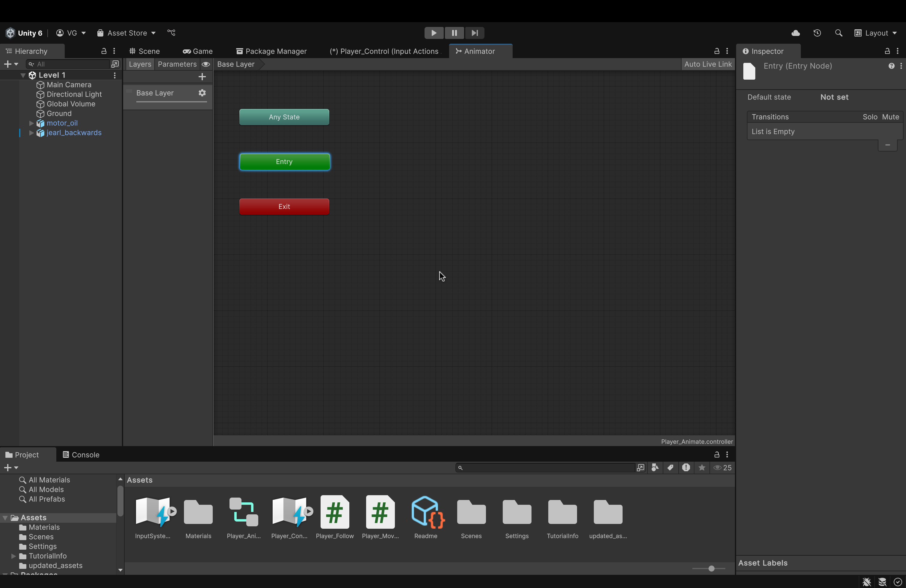This screenshot has width=906, height=588.
Task: Click the status bar activity checkmark icon
Action: coord(898,582)
